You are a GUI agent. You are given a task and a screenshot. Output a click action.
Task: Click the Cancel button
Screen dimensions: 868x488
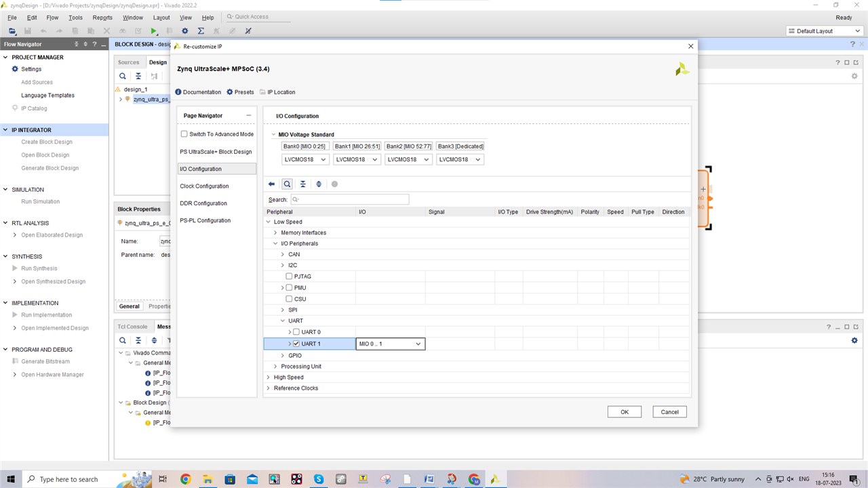point(670,412)
